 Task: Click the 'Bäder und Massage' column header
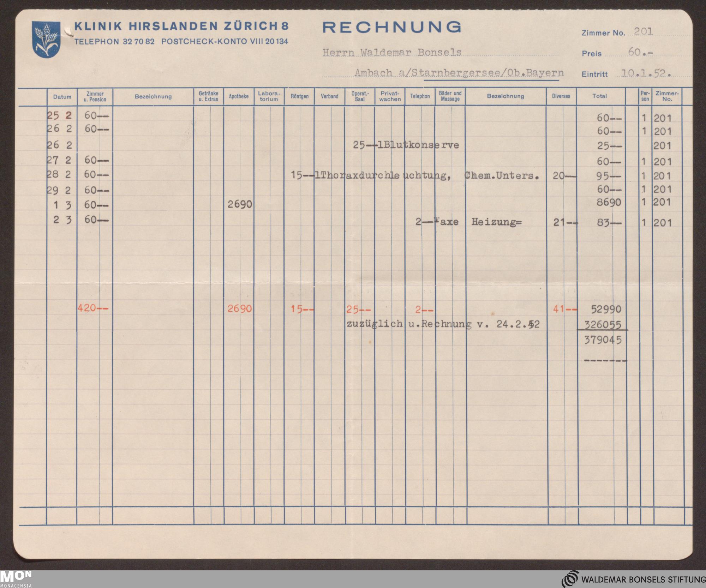(x=450, y=96)
